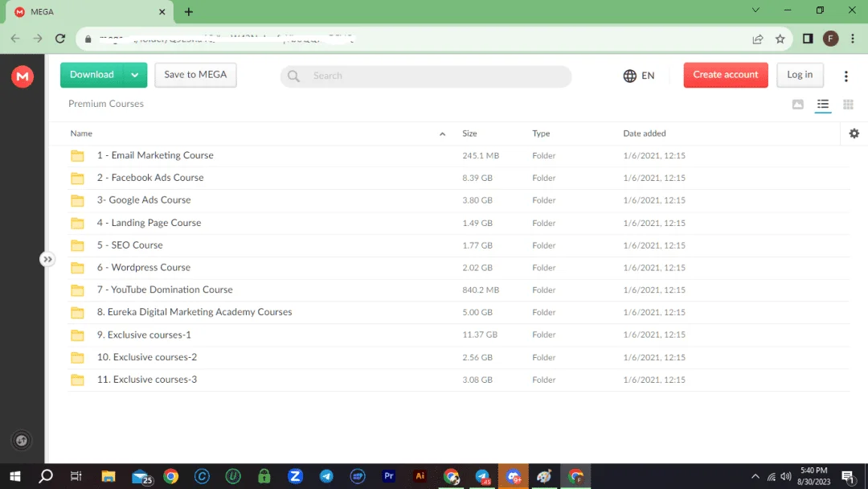Select the 11.37 GB size cell
The height and width of the screenshot is (489, 868).
click(x=480, y=335)
